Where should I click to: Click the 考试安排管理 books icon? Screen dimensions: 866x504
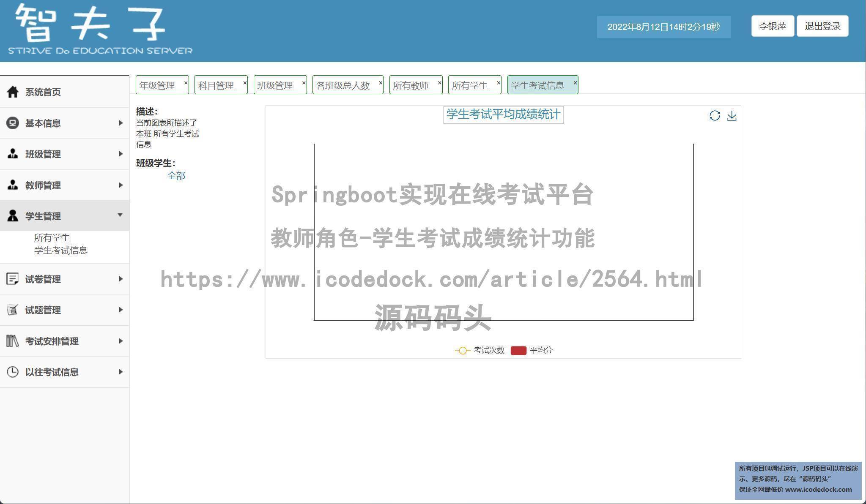[x=13, y=341]
